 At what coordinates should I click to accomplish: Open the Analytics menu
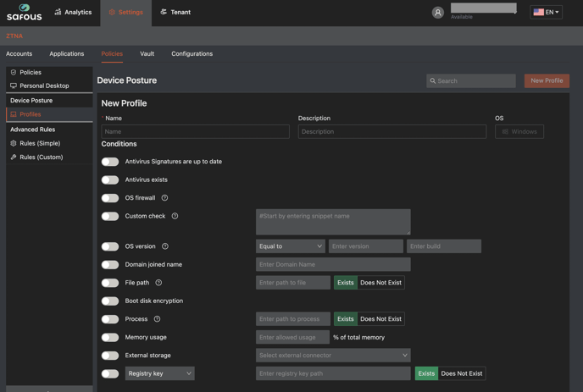pyautogui.click(x=73, y=12)
